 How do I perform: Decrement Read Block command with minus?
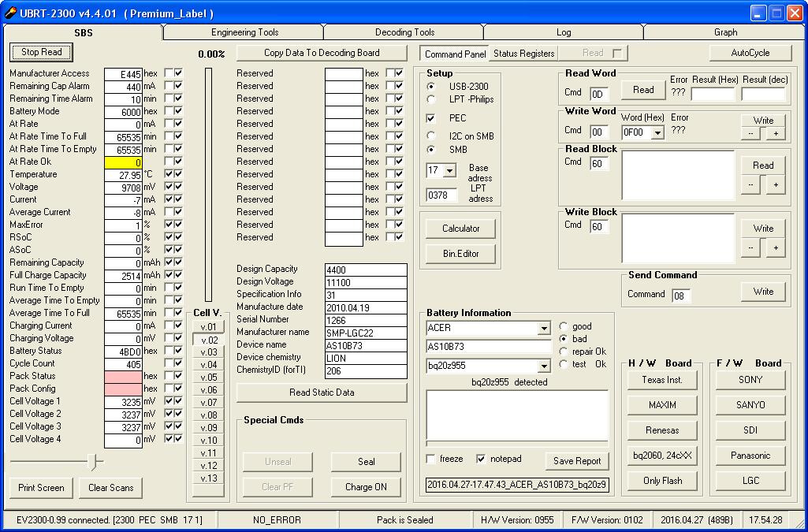(750, 184)
